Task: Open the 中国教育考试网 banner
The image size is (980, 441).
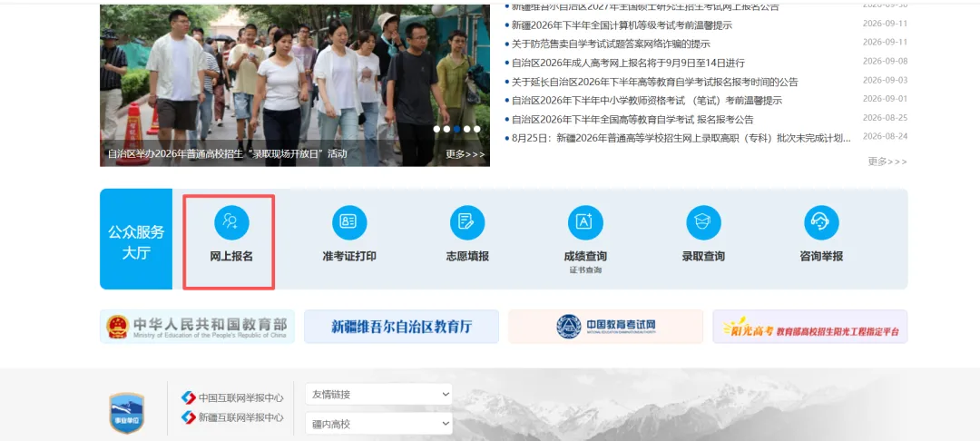Action: tap(605, 327)
